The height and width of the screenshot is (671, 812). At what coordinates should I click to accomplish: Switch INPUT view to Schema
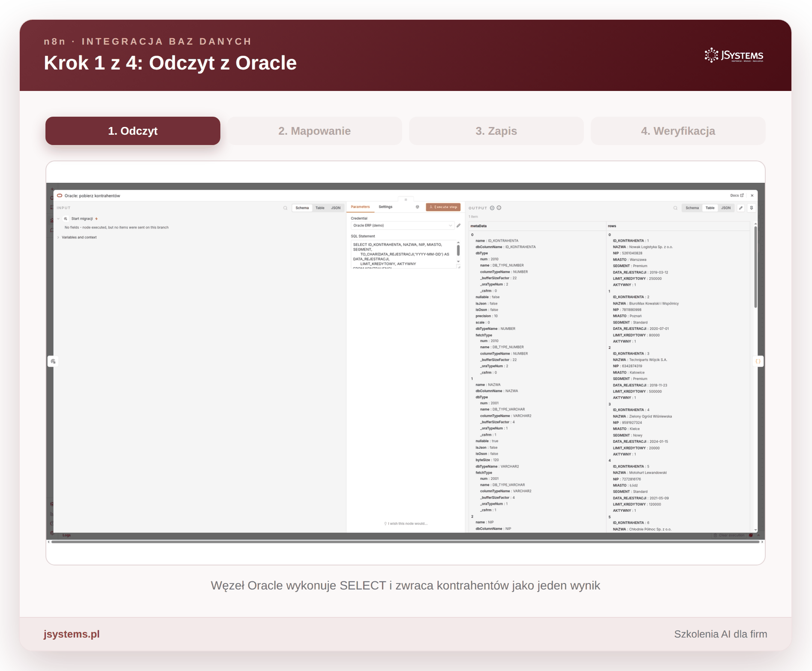[302, 208]
